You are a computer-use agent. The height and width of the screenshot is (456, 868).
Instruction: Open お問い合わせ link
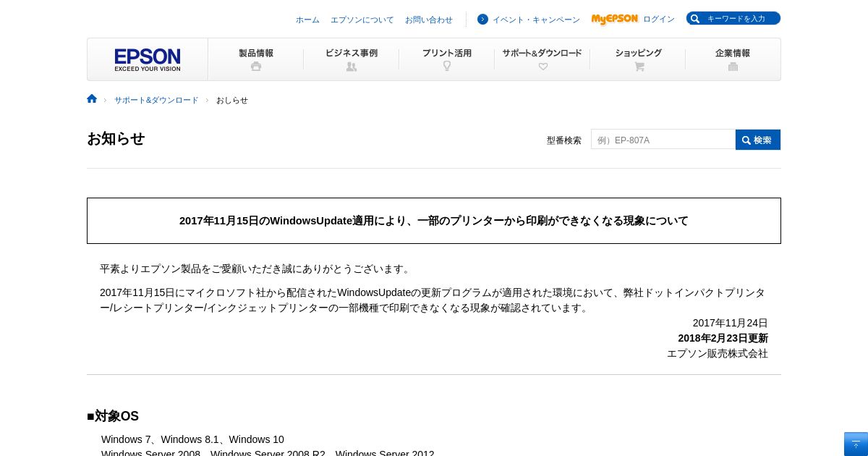click(429, 20)
